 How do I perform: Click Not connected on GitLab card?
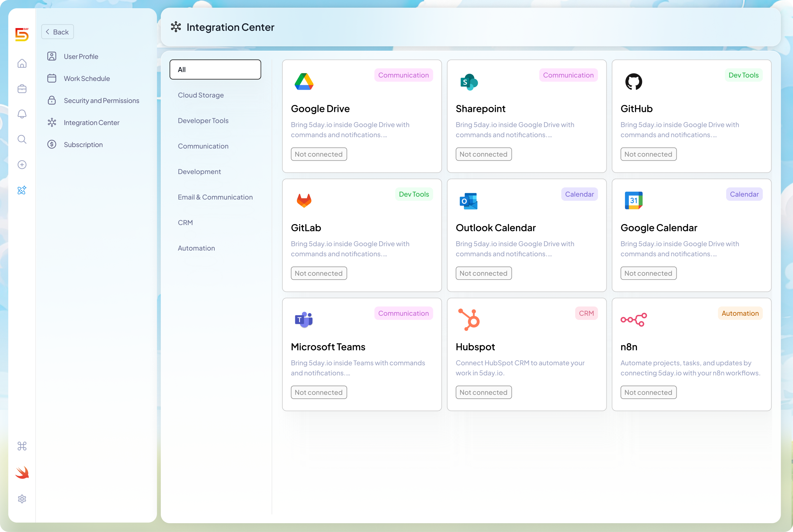319,273
